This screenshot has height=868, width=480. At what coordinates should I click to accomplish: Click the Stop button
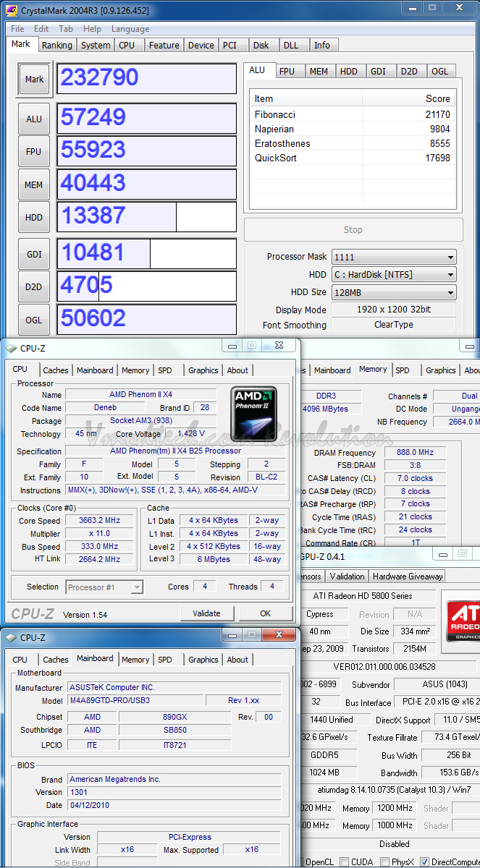353,230
